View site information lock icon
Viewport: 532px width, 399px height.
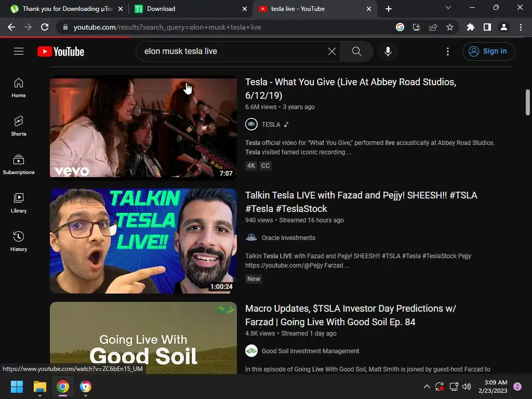65,27
